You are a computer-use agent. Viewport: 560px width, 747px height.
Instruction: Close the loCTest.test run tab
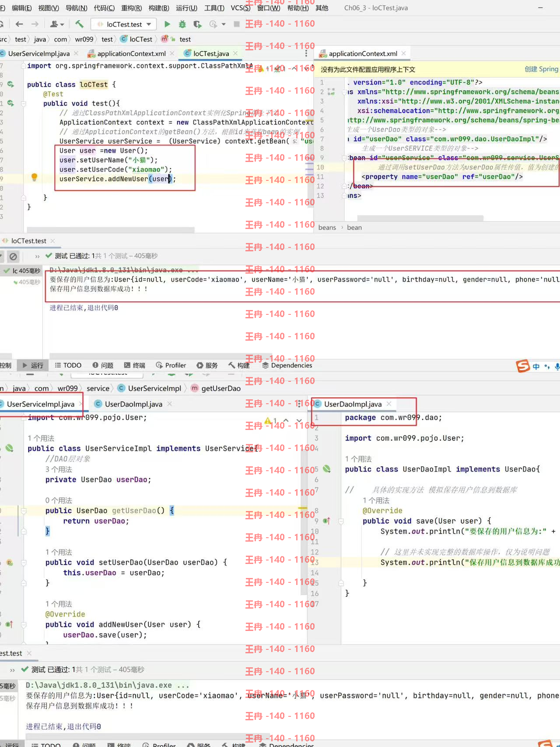[52, 241]
